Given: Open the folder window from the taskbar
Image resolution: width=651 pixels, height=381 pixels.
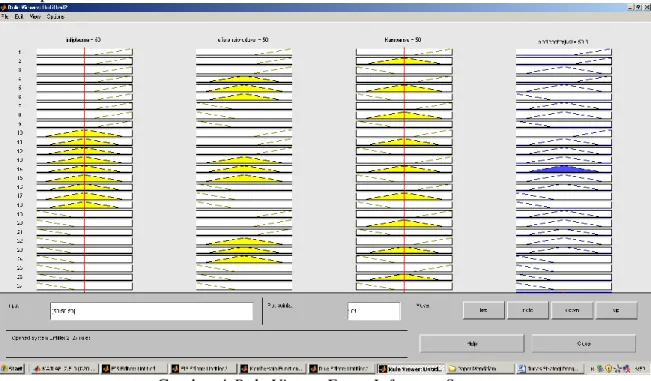Looking at the screenshot, I should pyautogui.click(x=480, y=368).
